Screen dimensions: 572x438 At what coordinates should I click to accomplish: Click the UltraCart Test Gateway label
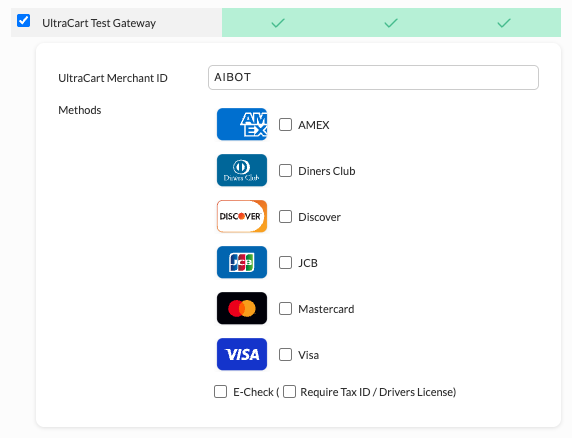click(99, 23)
